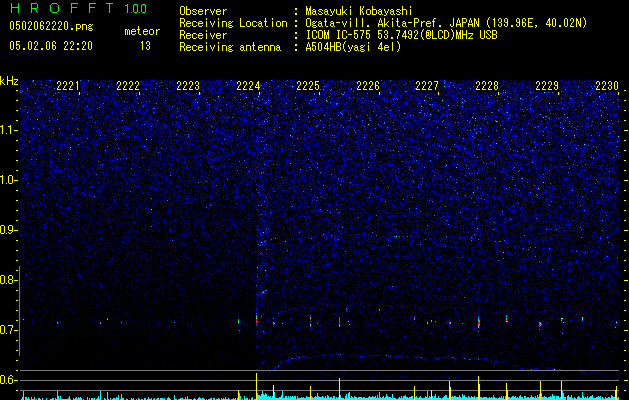Image resolution: width=629 pixels, height=400 pixels.
Task: Click the Receiving antenna label
Action: tap(230, 47)
